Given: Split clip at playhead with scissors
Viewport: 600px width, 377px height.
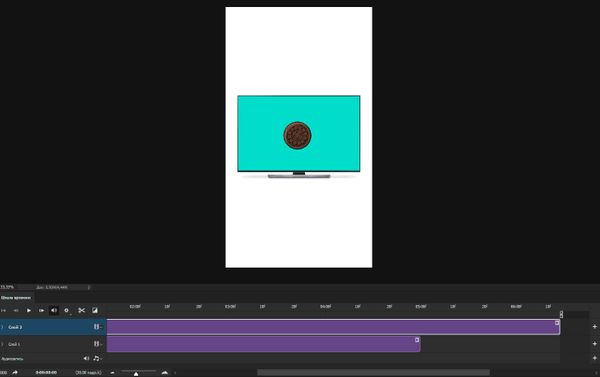Looking at the screenshot, I should pos(82,310).
